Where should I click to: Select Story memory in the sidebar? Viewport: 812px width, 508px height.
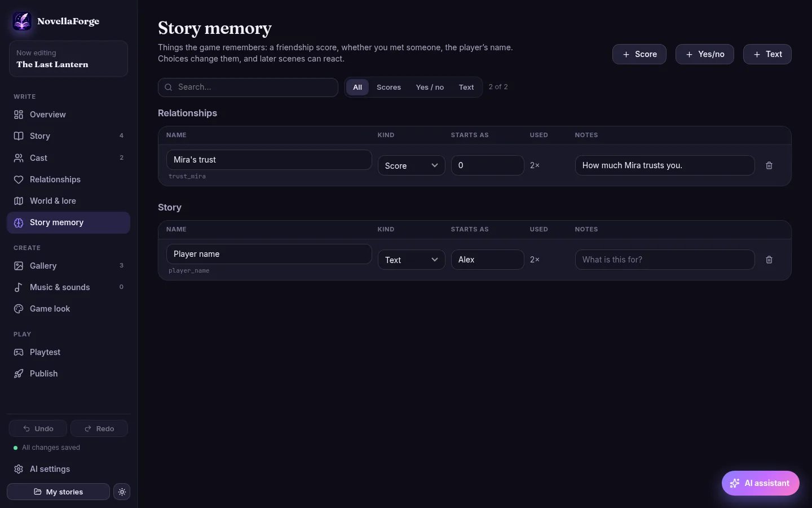[68, 222]
